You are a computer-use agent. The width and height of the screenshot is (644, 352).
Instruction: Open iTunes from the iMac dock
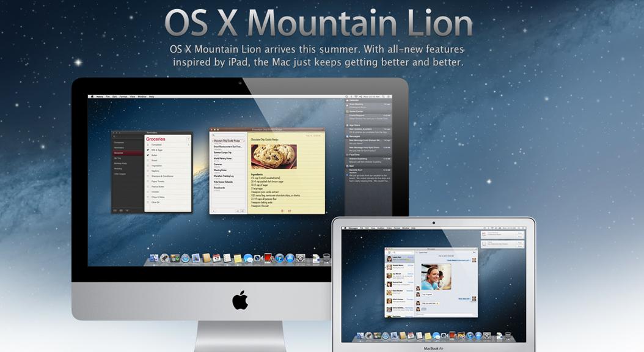(279, 258)
